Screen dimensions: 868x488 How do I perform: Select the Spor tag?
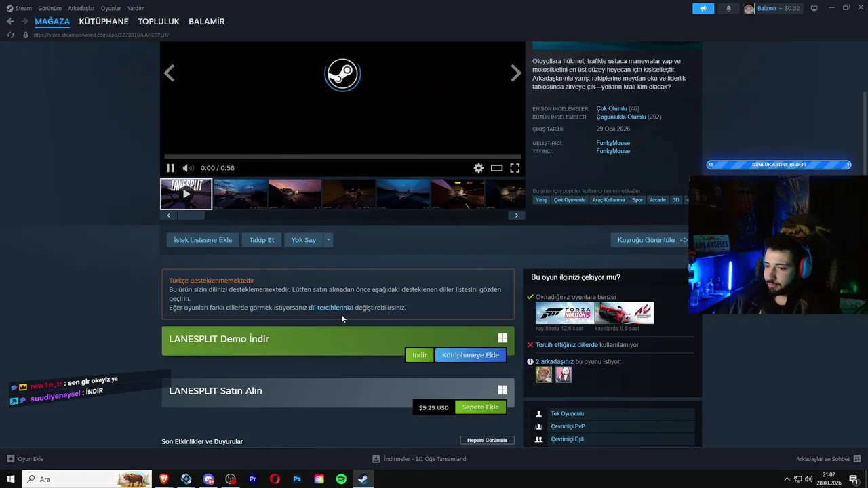637,200
